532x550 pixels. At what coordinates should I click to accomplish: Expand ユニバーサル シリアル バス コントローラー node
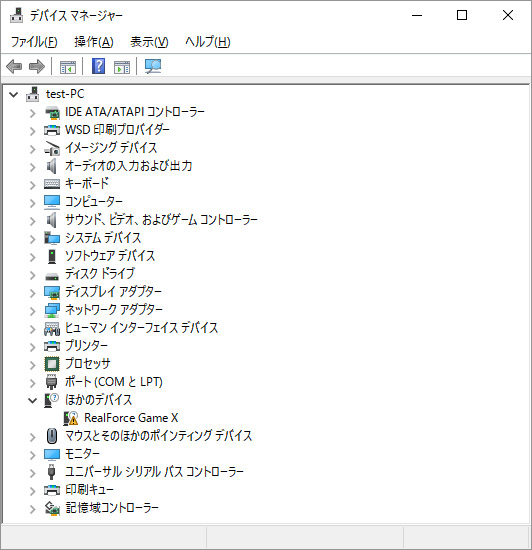click(33, 473)
